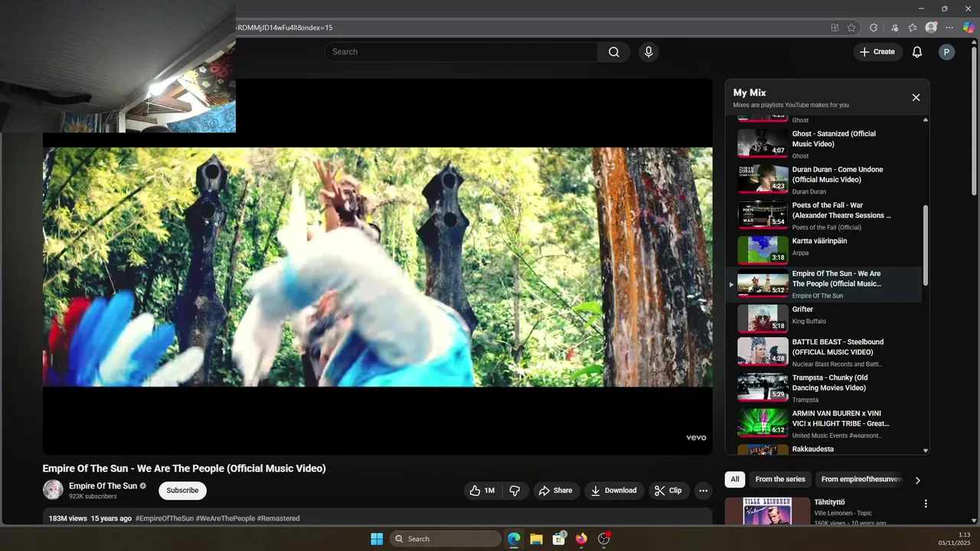The width and height of the screenshot is (980, 551).
Task: Open Microsoft Store from taskbar
Action: tap(559, 539)
